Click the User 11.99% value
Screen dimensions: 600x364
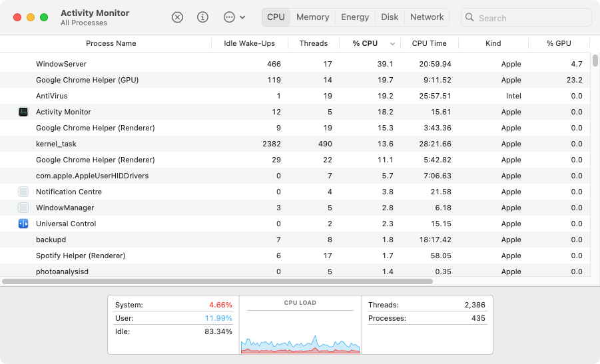[218, 318]
